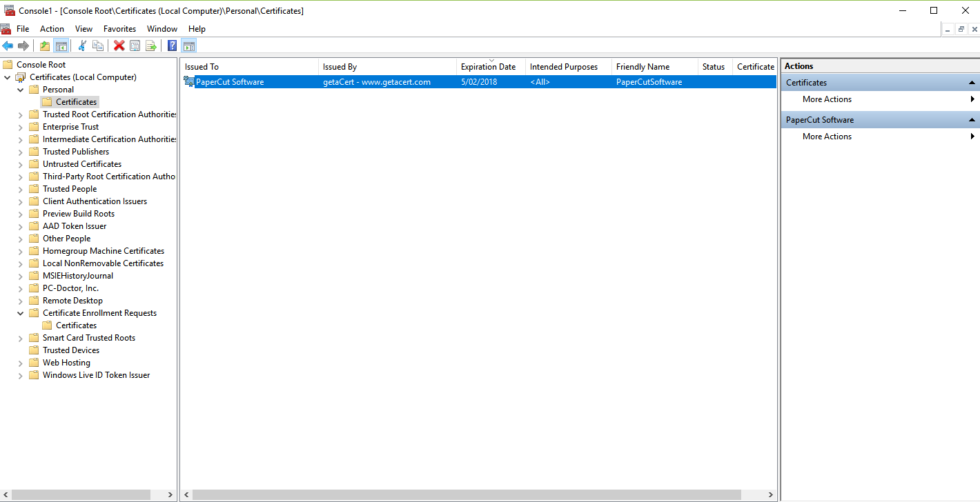
Task: Click the "getaCert - www.getacert.com" issuer cell
Action: click(x=377, y=82)
